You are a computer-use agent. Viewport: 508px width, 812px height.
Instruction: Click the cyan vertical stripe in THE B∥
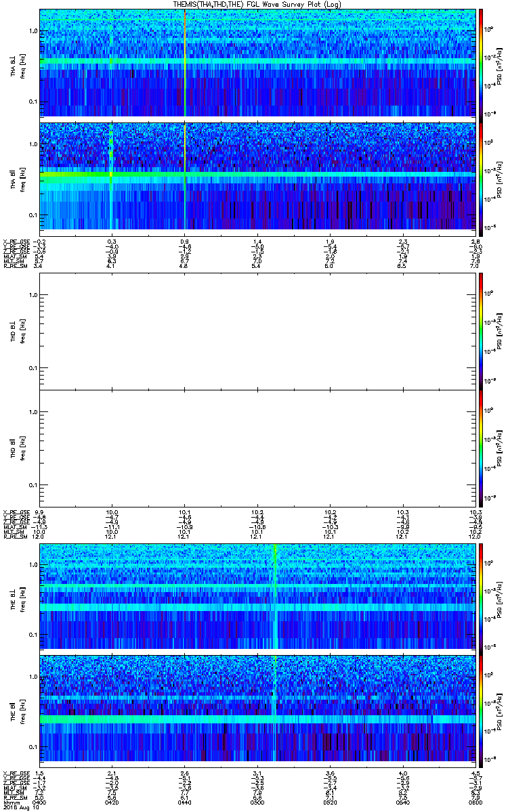pos(274,708)
